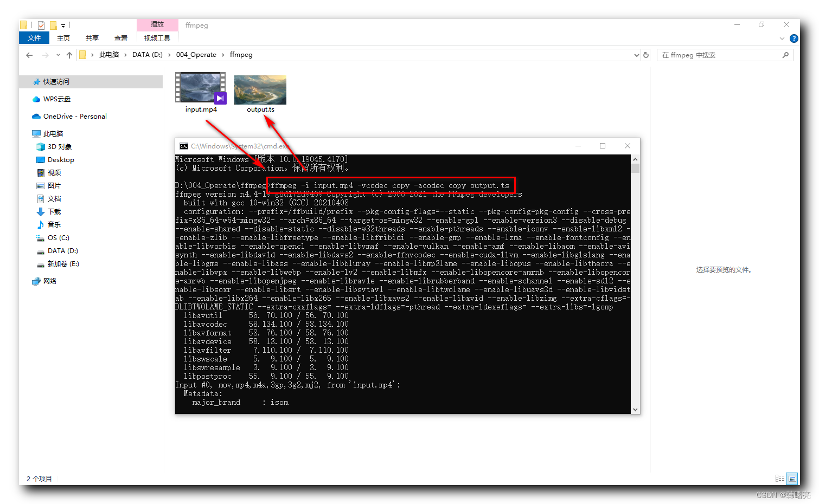Open the quick access toolbar customize dropdown
This screenshot has width=819, height=504.
click(63, 25)
